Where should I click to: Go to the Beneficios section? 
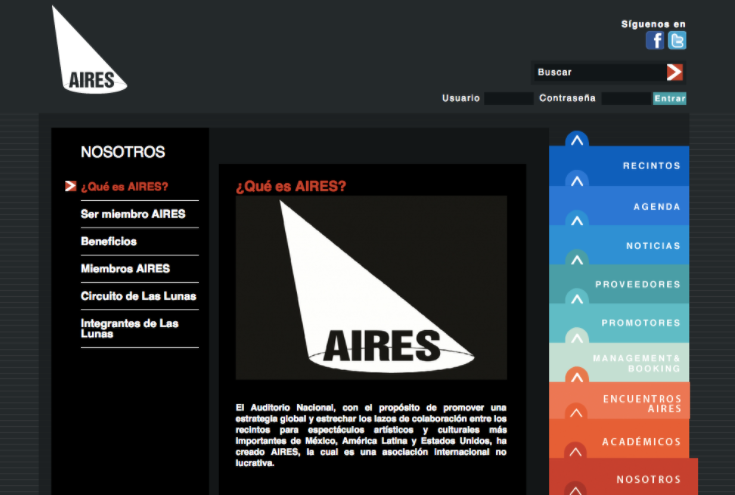109,241
